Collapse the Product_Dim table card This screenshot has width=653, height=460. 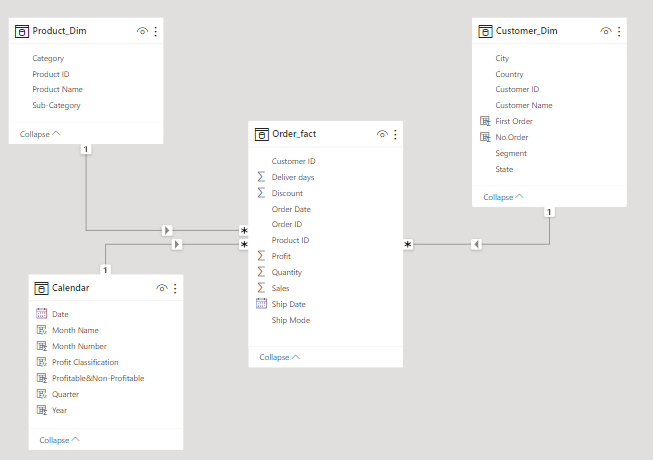click(40, 134)
